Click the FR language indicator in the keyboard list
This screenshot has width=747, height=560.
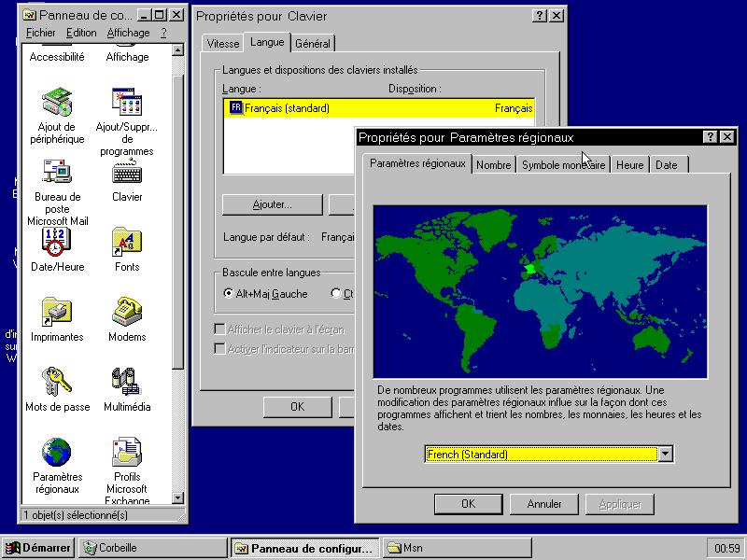236,107
